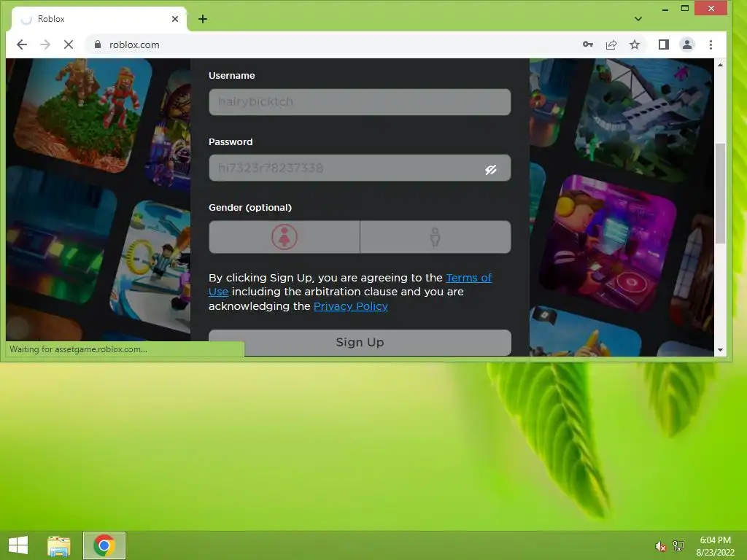Open the taskbar clock showing 6:04 PM
This screenshot has height=560, width=747.
(715, 546)
